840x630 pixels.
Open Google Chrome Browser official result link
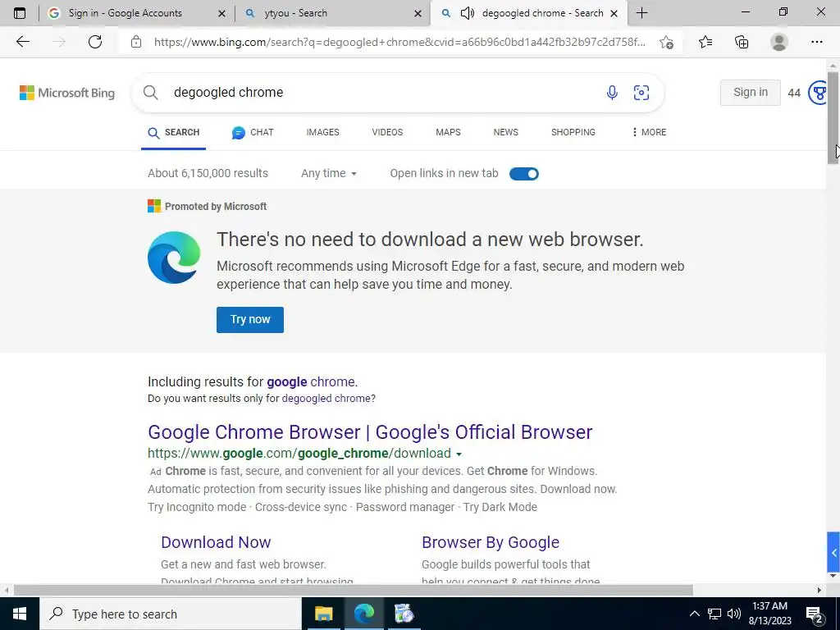pyautogui.click(x=370, y=432)
